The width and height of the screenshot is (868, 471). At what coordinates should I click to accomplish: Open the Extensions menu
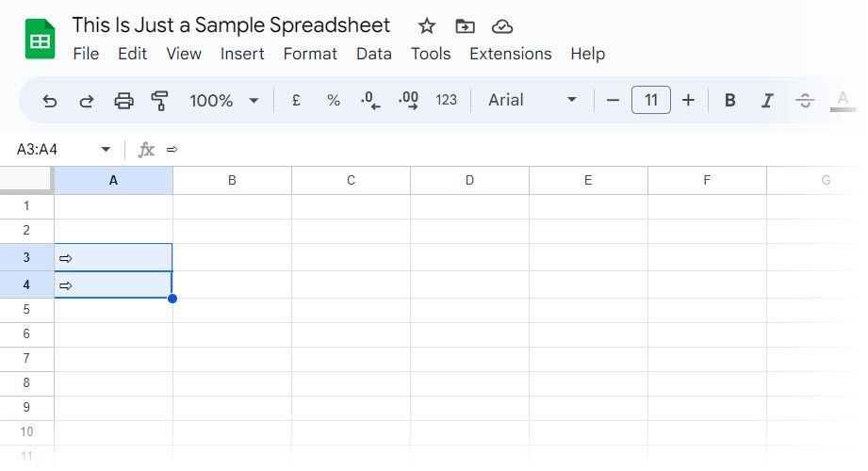click(x=510, y=54)
